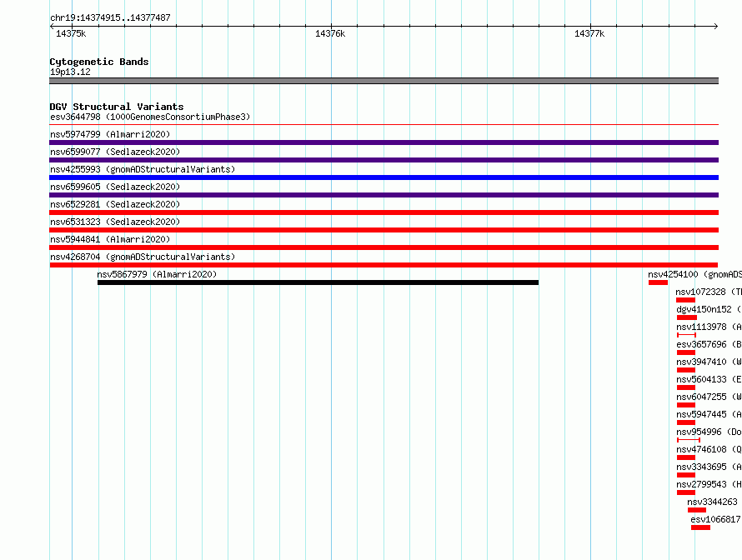Open the nsv954996 variant label
742x560 pixels.
point(709,432)
